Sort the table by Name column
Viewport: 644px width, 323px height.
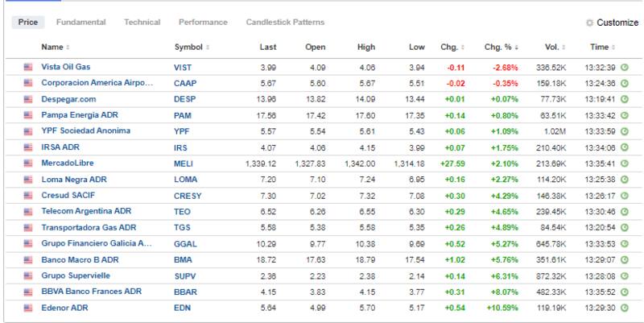point(54,48)
